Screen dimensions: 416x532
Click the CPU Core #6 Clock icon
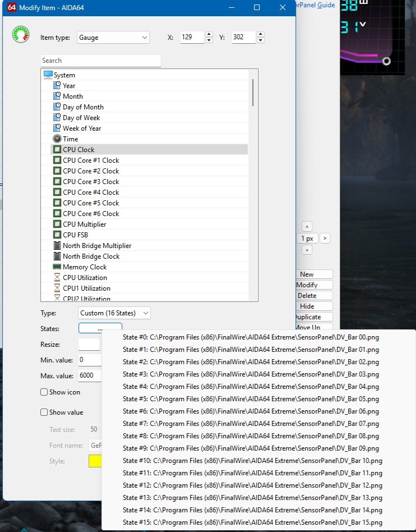click(x=57, y=213)
